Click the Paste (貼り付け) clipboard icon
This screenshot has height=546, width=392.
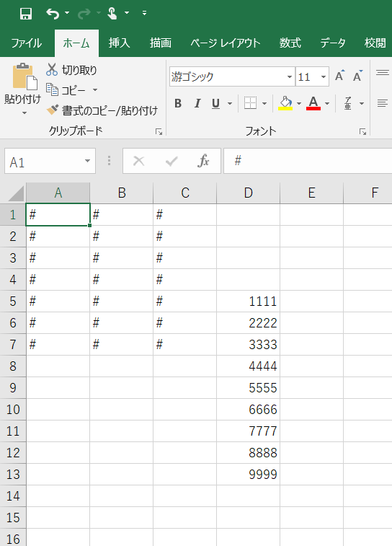pyautogui.click(x=24, y=76)
